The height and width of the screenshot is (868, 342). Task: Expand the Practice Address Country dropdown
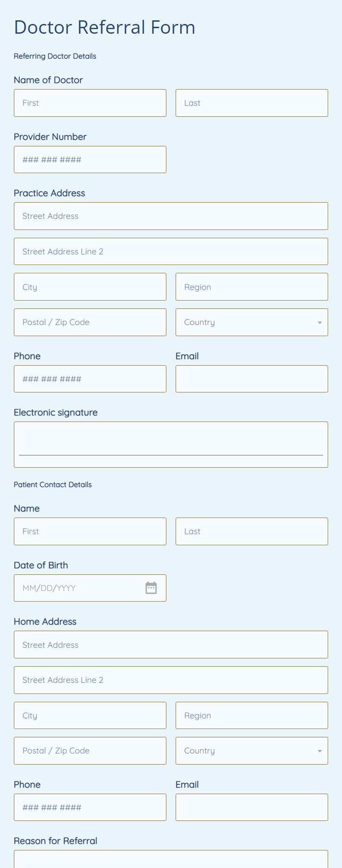point(252,322)
